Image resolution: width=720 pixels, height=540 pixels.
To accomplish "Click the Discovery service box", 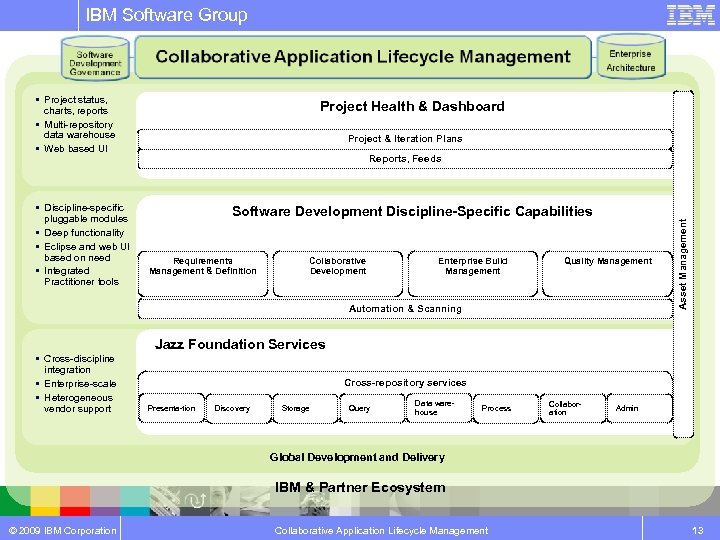I will [238, 408].
